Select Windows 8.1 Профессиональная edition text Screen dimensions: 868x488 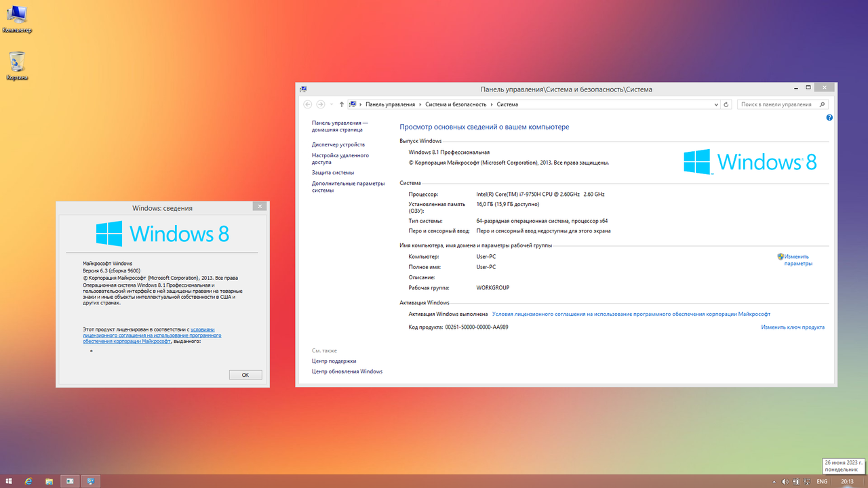pos(450,152)
